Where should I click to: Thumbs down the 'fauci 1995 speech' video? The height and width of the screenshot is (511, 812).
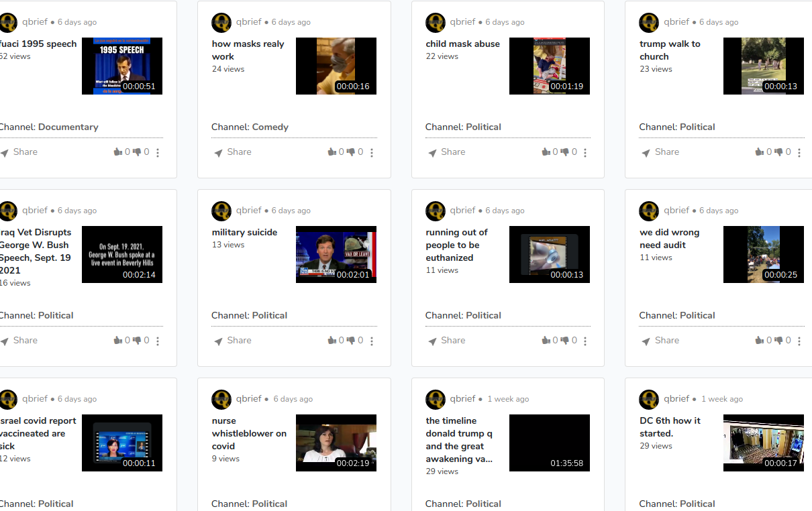(x=137, y=152)
